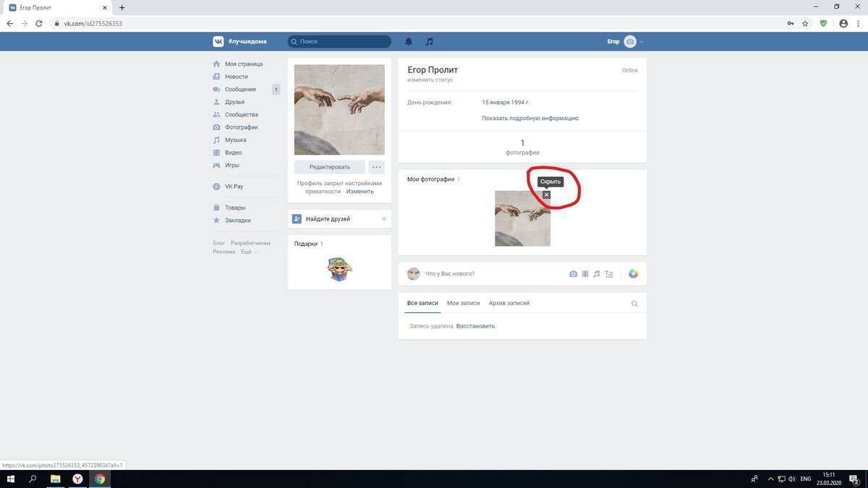Open the three-dots menu next to Редактировать
This screenshot has width=868, height=488.
tap(376, 167)
